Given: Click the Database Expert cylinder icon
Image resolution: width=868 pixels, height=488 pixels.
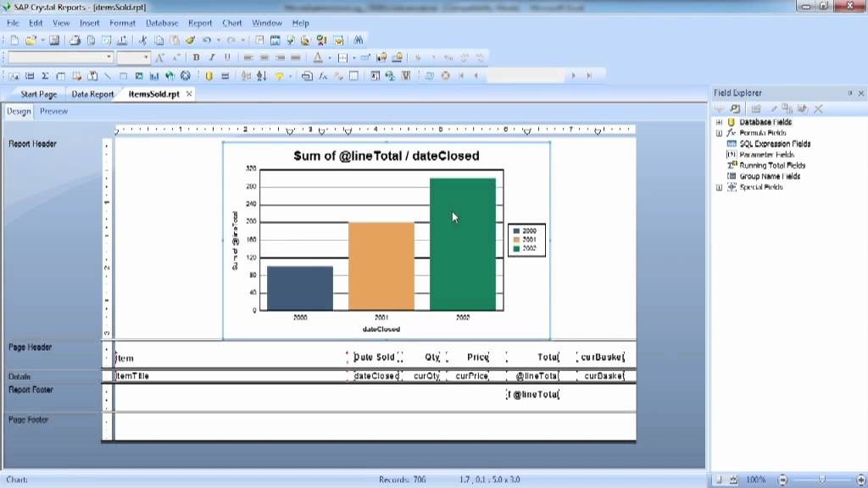Looking at the screenshot, I should (x=209, y=75).
